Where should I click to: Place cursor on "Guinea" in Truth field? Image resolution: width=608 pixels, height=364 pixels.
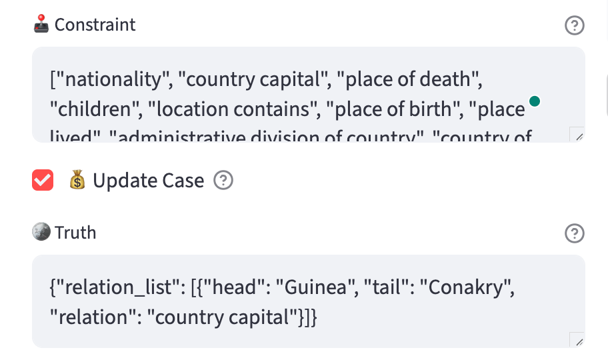pos(315,287)
